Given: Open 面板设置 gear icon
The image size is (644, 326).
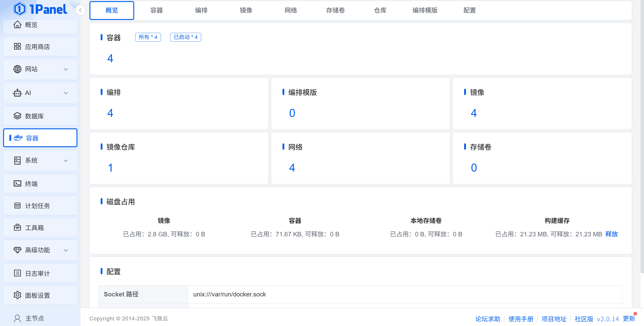Looking at the screenshot, I should (17, 295).
